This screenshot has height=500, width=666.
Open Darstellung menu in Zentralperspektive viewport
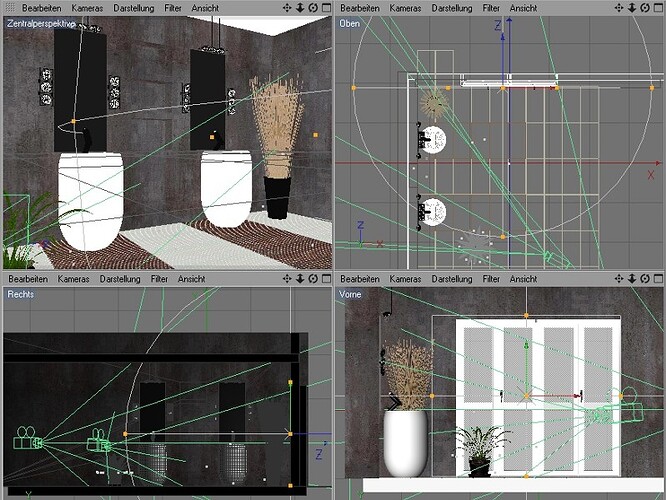pos(133,8)
